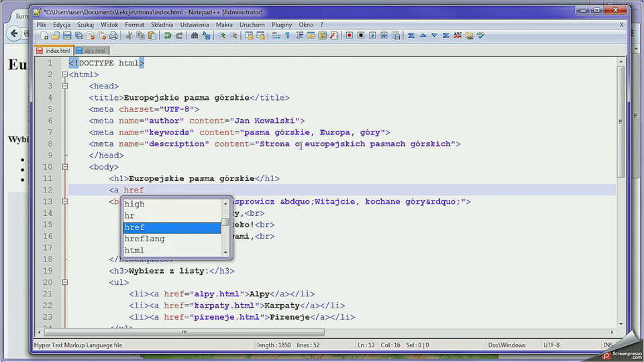Open the Makra menu
Screen dimensions: 644x362
coord(224,25)
